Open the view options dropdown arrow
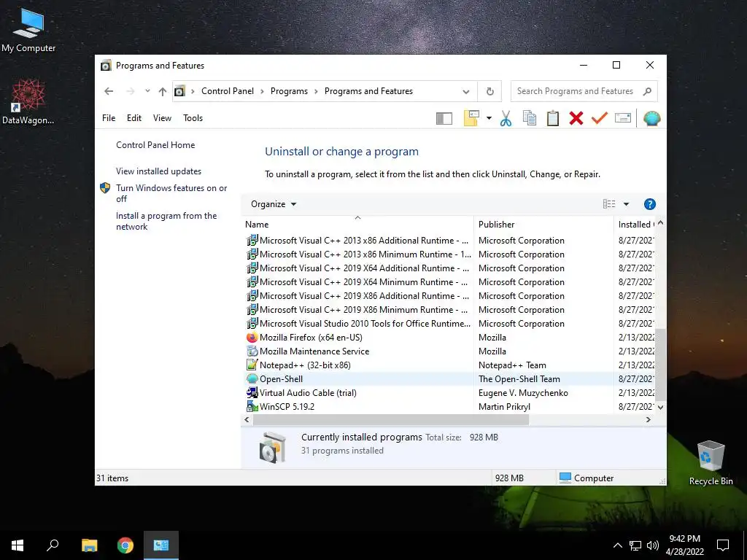 (x=626, y=204)
